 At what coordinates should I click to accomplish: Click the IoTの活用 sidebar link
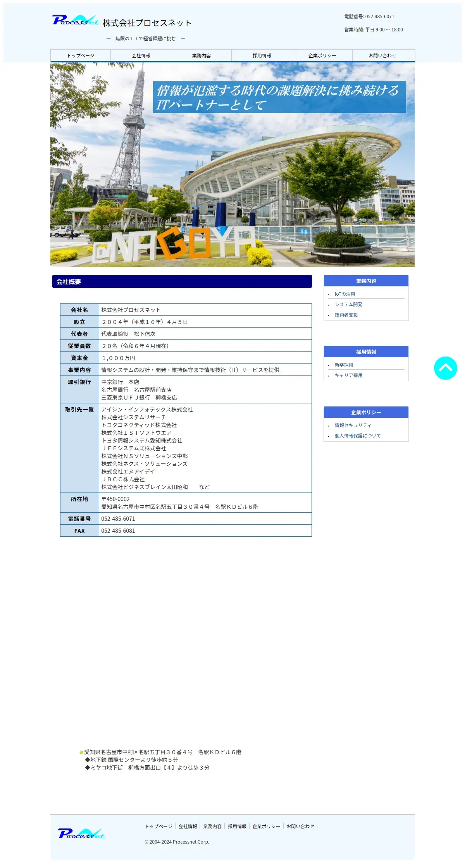point(345,294)
